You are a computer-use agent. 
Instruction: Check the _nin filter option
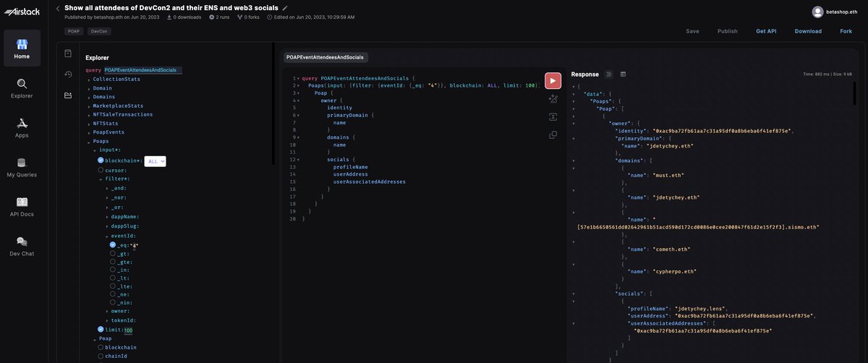[113, 302]
